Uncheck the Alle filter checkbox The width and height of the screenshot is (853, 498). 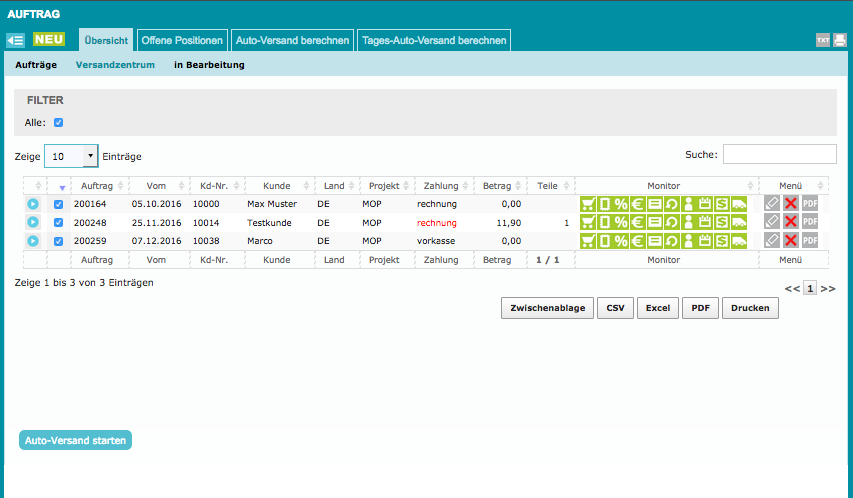58,123
